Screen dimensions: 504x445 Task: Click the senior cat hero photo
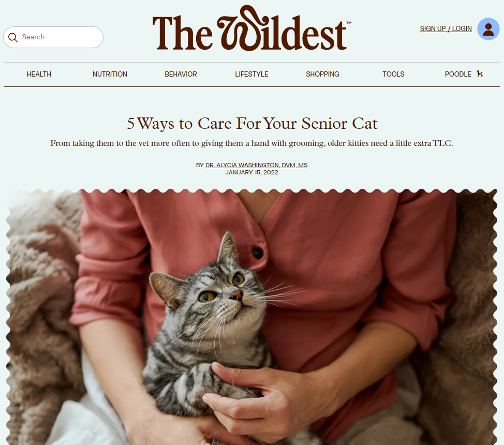click(251, 317)
